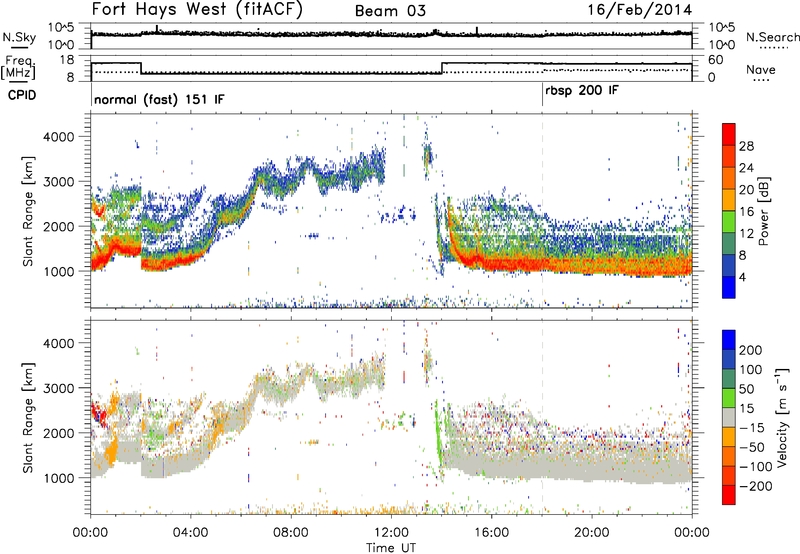
Task: Click the velocity scale value '200'
Action: (751, 350)
